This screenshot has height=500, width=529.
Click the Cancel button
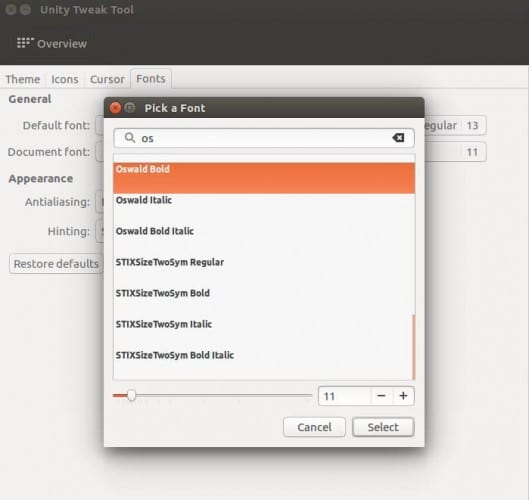[314, 427]
